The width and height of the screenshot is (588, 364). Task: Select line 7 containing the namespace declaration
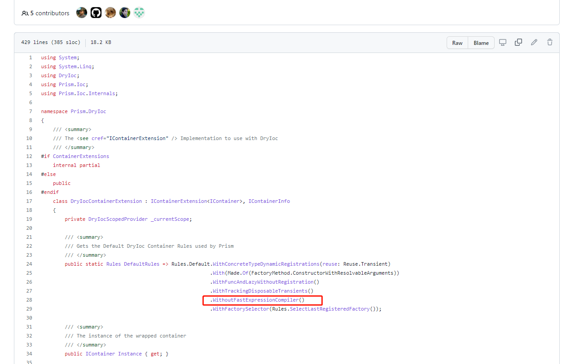(x=30, y=111)
